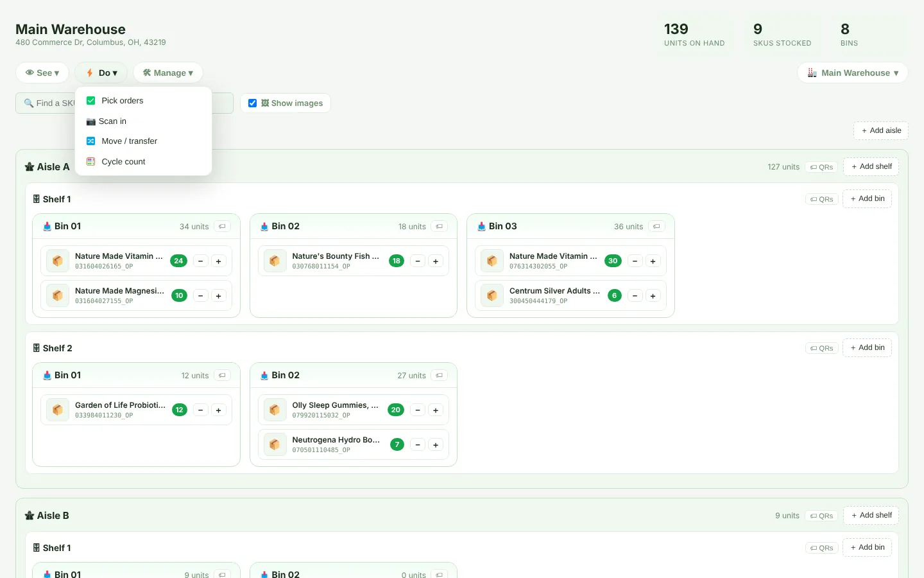This screenshot has height=578, width=924.
Task: Click the label tag icon on Aisle A Shelf 1 Bin 01
Action: (x=223, y=226)
